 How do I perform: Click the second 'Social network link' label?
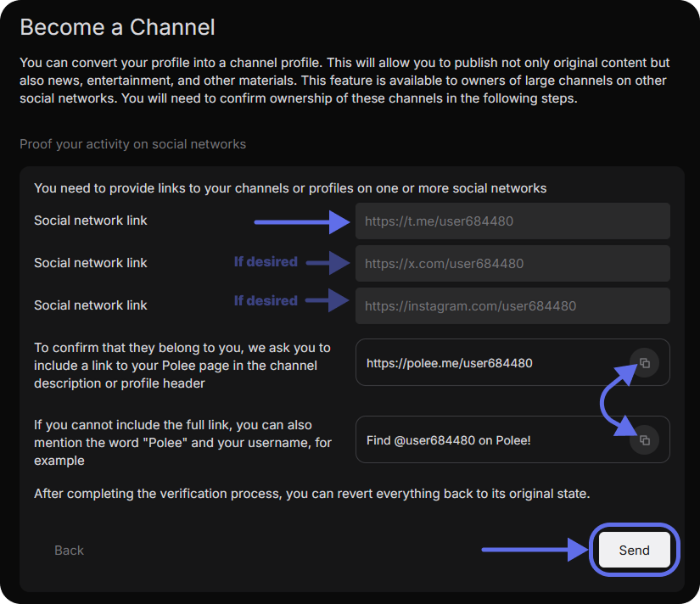pyautogui.click(x=90, y=263)
